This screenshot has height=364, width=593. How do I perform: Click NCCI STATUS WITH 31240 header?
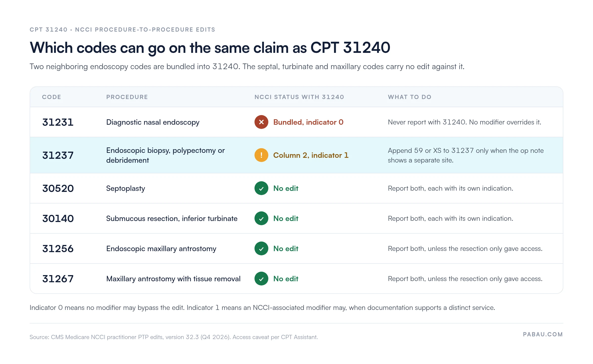point(299,97)
